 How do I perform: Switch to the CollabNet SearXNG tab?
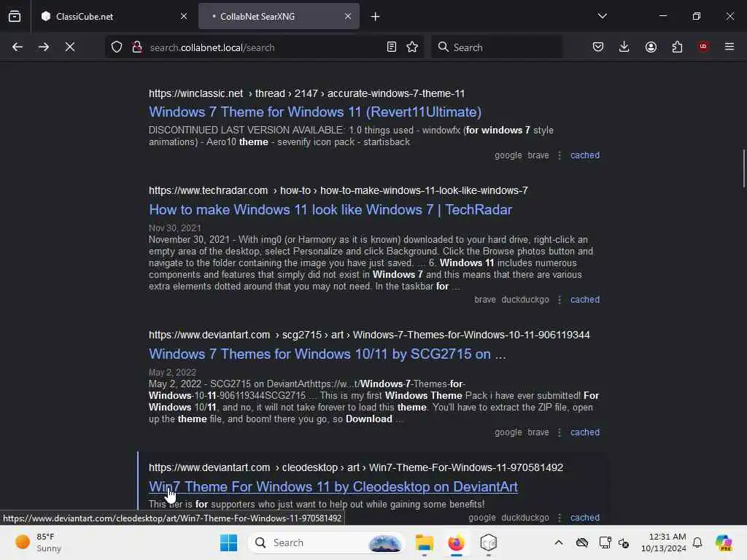point(279,16)
